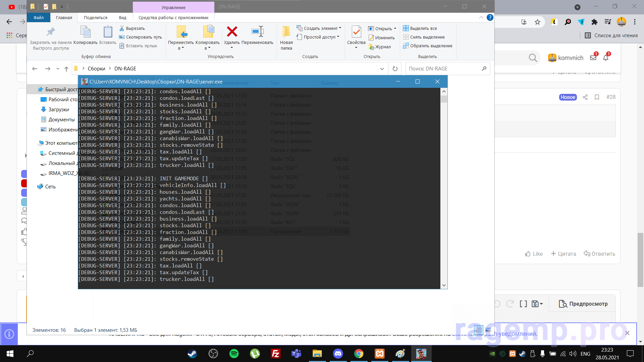
Task: Expand the address bar history dropdown
Action: 382,69
